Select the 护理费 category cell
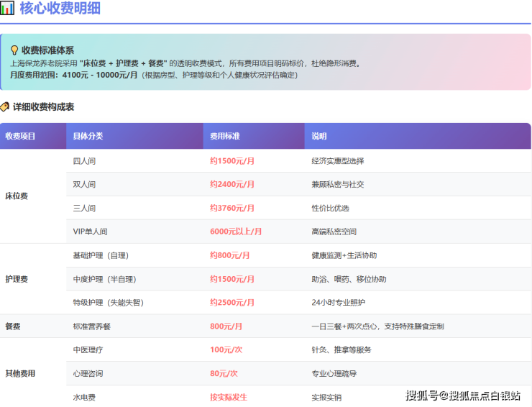532x407 pixels. click(17, 279)
